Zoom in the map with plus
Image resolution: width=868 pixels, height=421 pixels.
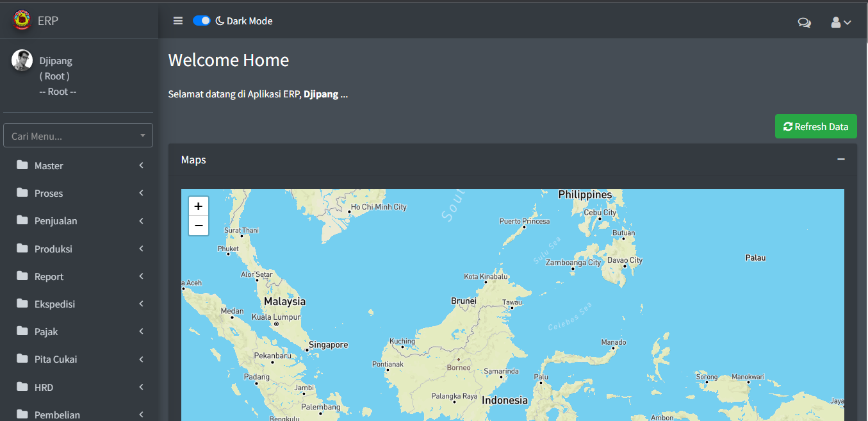tap(199, 206)
